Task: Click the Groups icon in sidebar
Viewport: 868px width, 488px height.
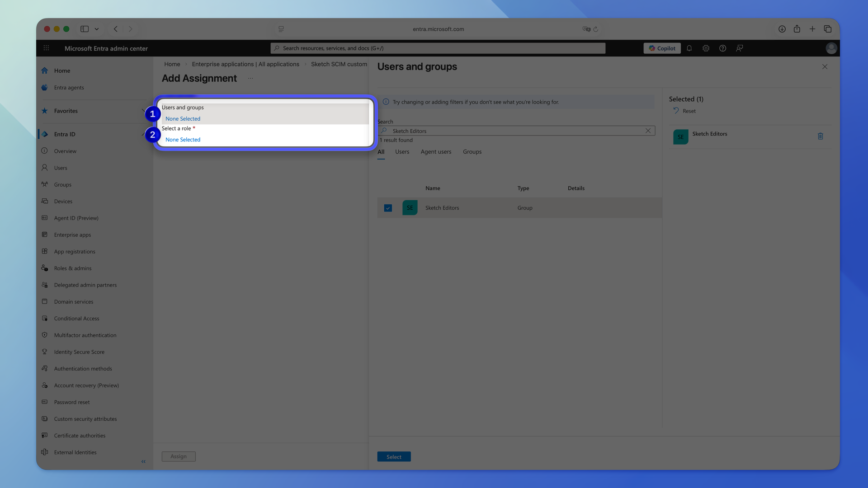Action: [44, 184]
